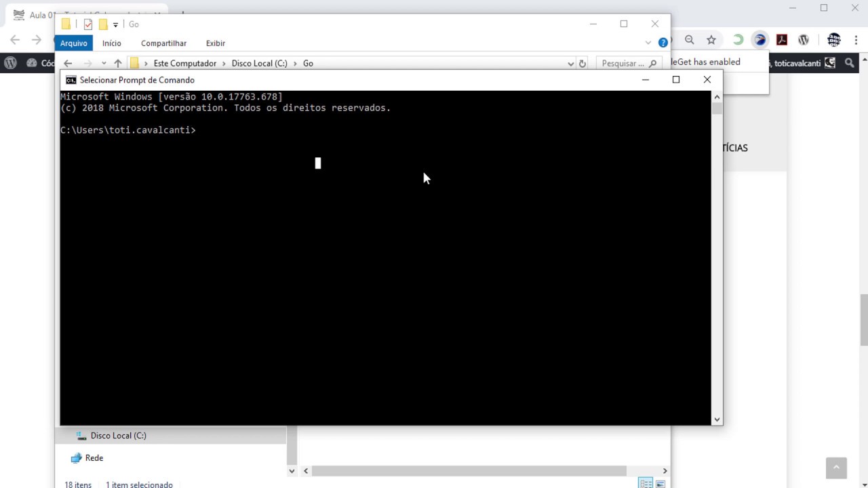This screenshot has width=868, height=488.
Task: Open Command Prompt window system icon
Action: tap(71, 80)
